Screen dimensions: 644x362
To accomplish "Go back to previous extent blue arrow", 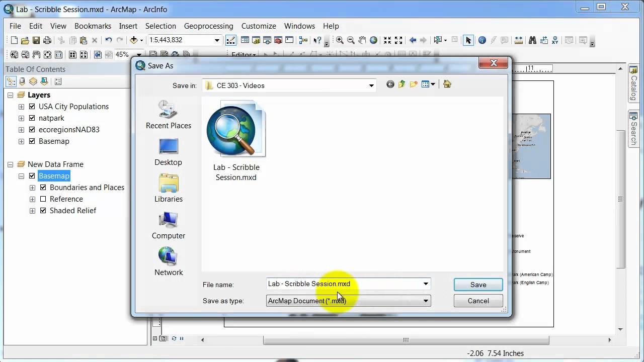I will 413,40.
